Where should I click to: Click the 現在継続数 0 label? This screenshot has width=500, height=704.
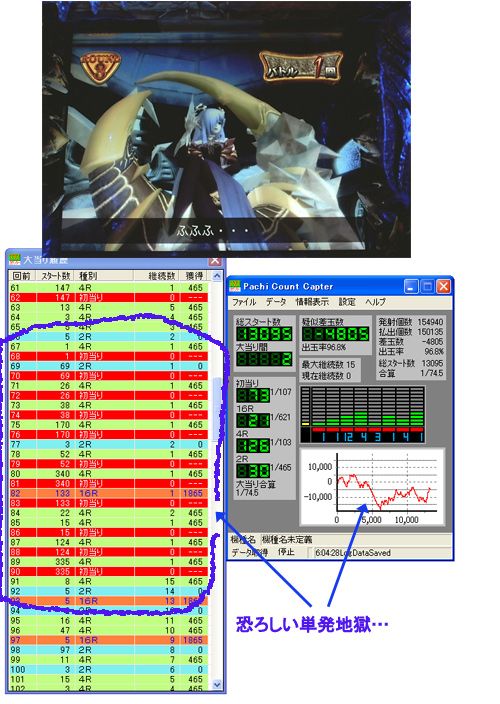[x=326, y=376]
